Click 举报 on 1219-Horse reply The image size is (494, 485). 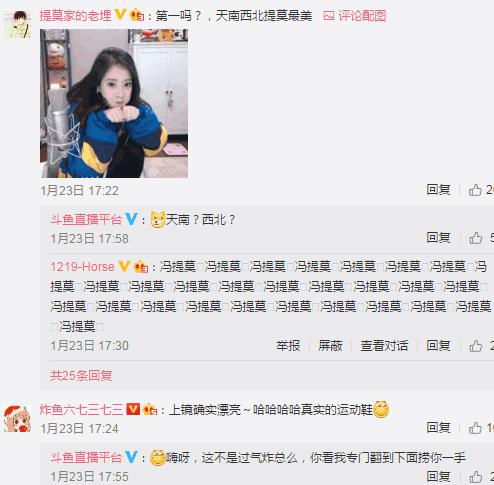[288, 346]
